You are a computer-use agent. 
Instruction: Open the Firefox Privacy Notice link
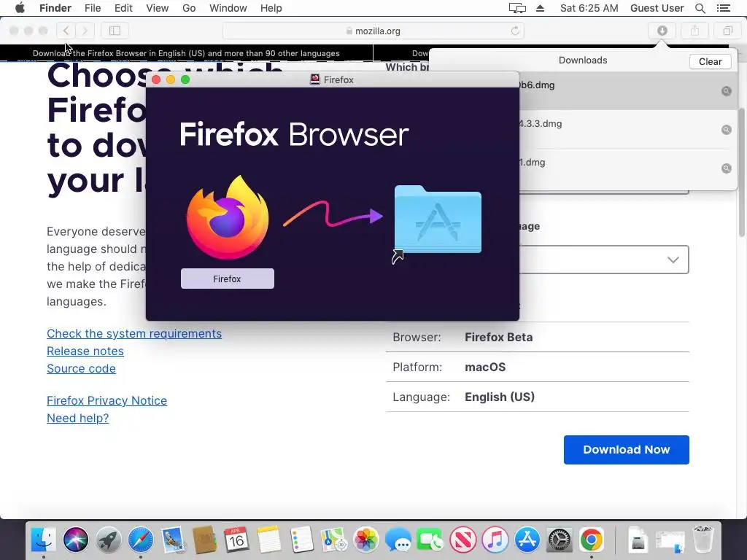[x=107, y=400]
